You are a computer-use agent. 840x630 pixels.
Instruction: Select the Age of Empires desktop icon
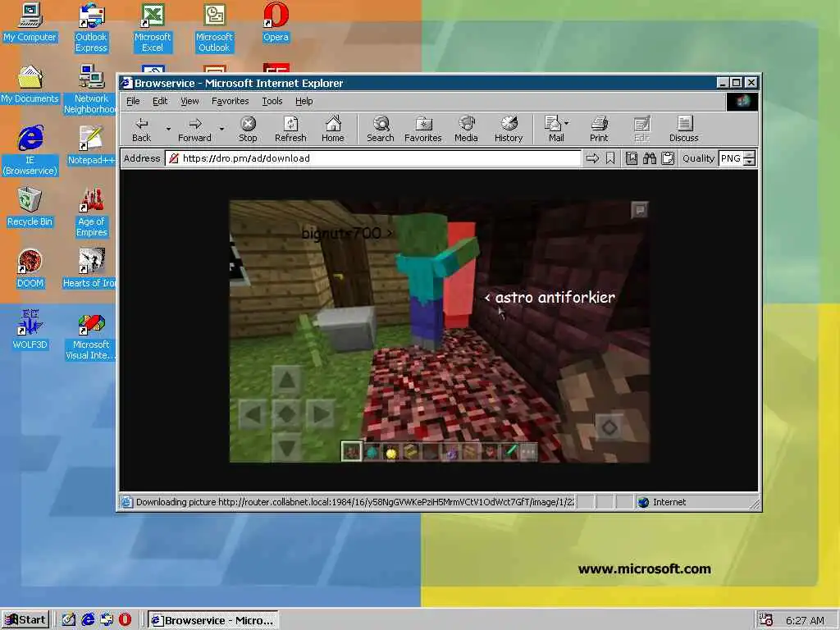(91, 212)
